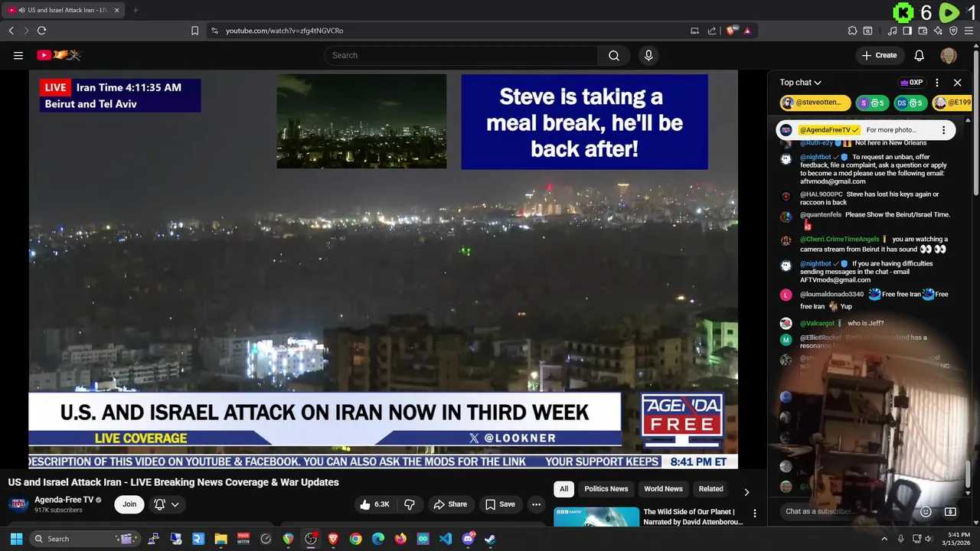This screenshot has height=551, width=980.
Task: Open the 0XP crown points badge
Action: click(912, 83)
